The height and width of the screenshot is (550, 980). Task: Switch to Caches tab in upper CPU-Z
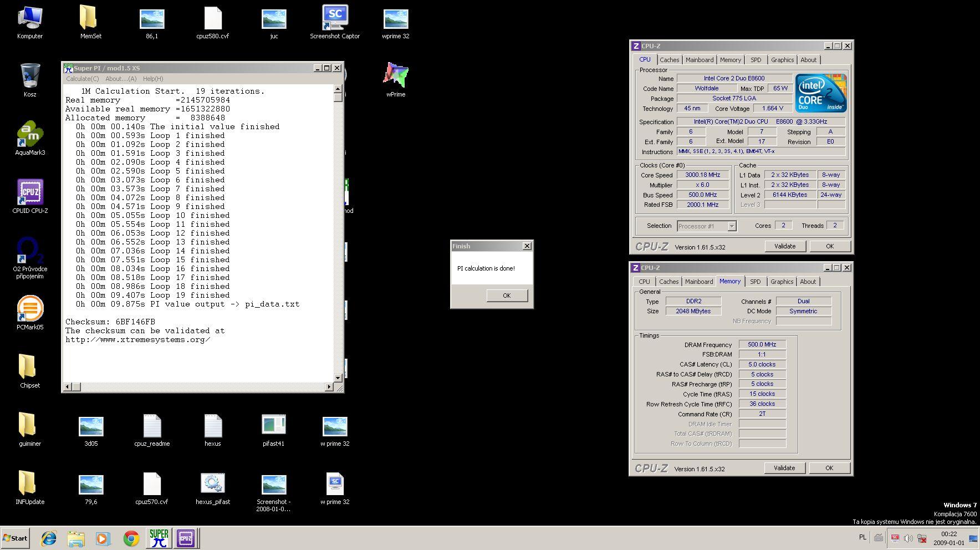tap(669, 60)
